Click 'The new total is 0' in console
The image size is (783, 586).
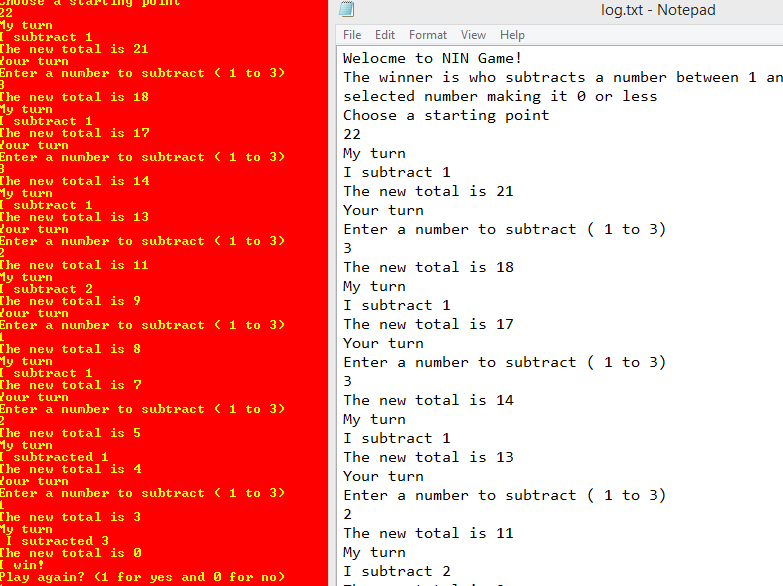pyautogui.click(x=70, y=553)
